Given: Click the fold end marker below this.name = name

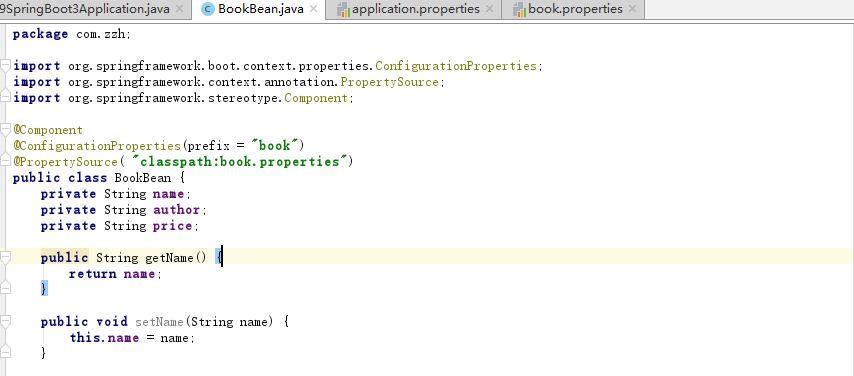Looking at the screenshot, I should 5,352.
